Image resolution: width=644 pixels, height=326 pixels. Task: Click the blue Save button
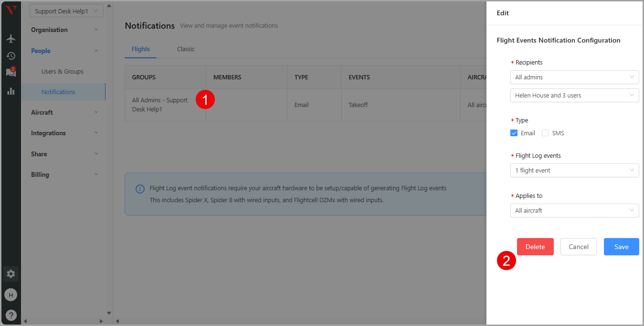tap(621, 247)
